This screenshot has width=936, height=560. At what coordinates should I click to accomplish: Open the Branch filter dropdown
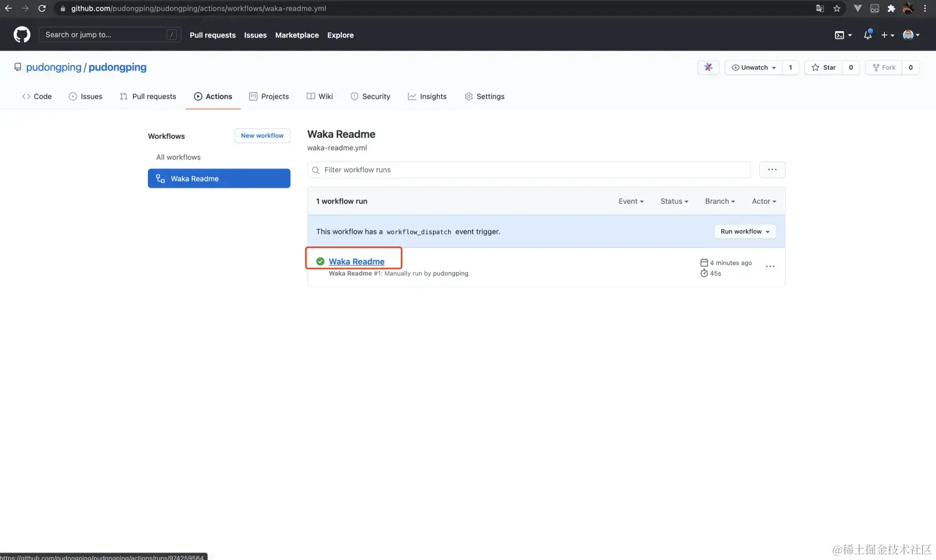(720, 201)
